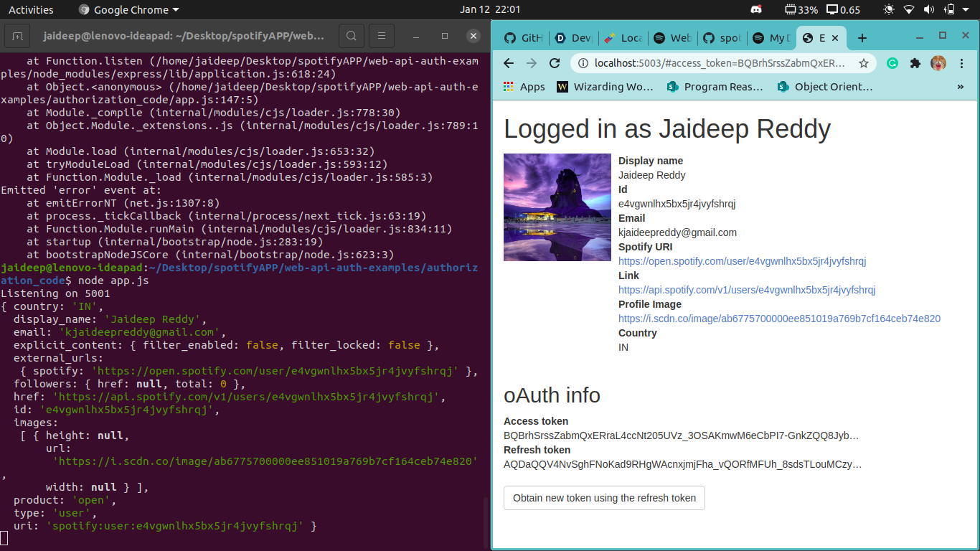Click the profile picture thumbnail
Screen dimensions: 980x551
(557, 207)
